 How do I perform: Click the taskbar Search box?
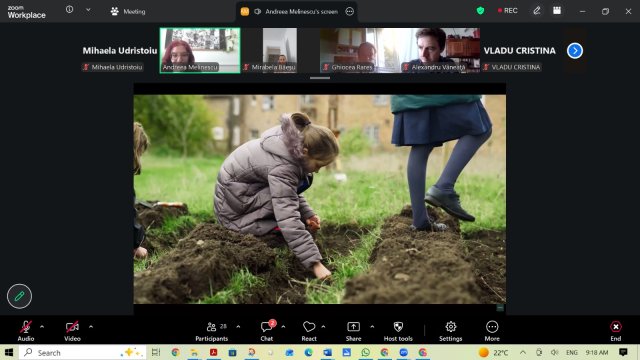click(x=83, y=352)
